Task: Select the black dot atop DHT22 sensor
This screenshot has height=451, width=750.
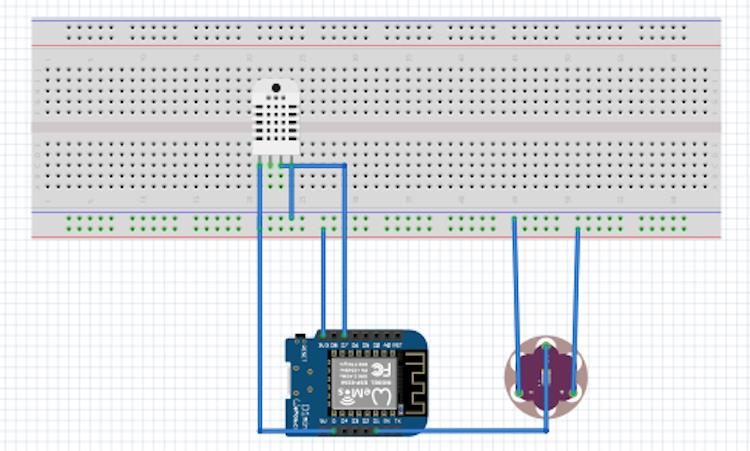Action: coord(276,88)
